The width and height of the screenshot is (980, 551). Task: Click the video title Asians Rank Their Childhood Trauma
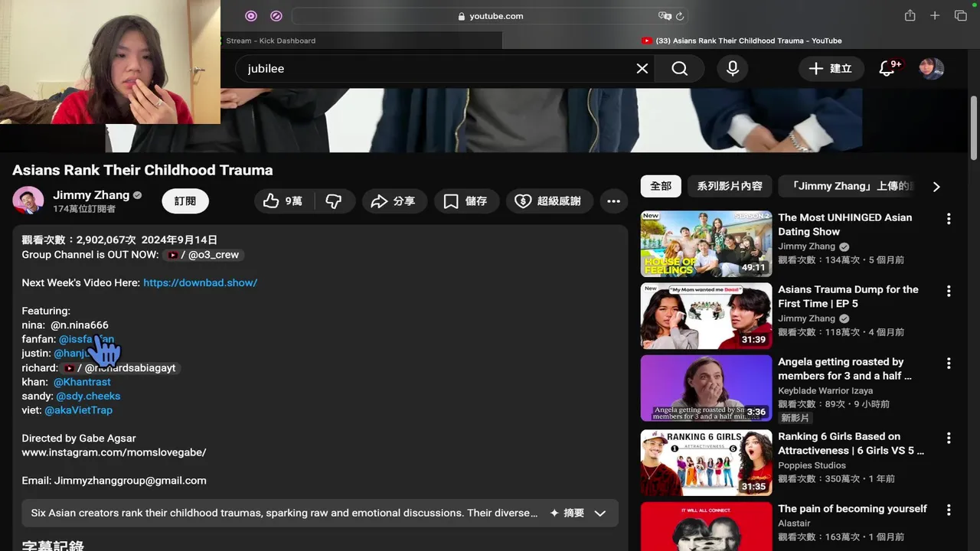(142, 170)
